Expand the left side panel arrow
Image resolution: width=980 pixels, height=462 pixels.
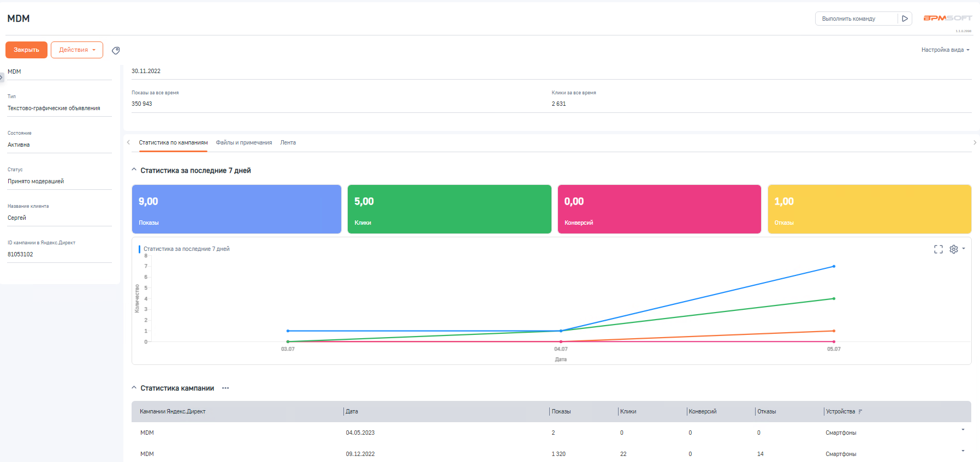pyautogui.click(x=2, y=77)
